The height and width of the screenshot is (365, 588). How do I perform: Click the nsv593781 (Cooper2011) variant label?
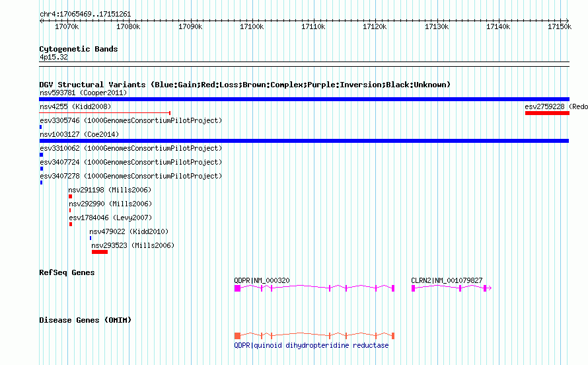(83, 93)
